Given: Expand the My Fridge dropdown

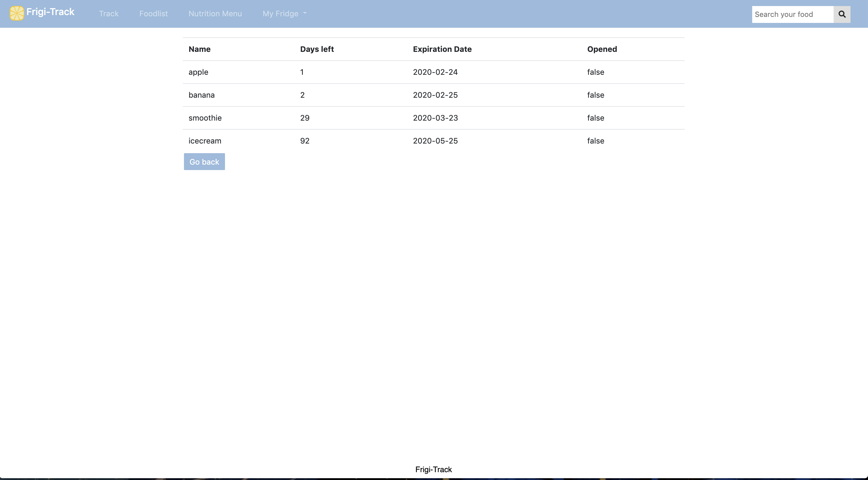Looking at the screenshot, I should point(284,14).
